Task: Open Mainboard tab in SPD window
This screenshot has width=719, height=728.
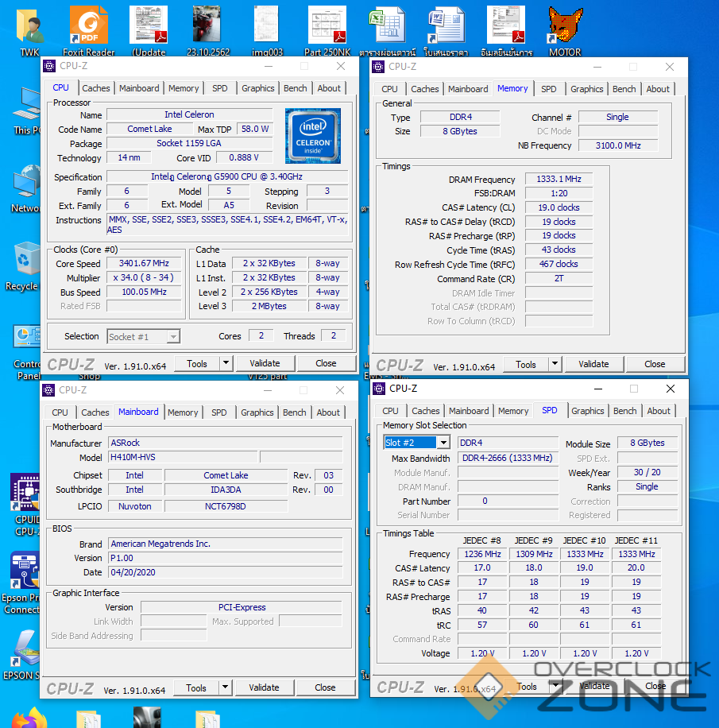Action: [x=469, y=411]
